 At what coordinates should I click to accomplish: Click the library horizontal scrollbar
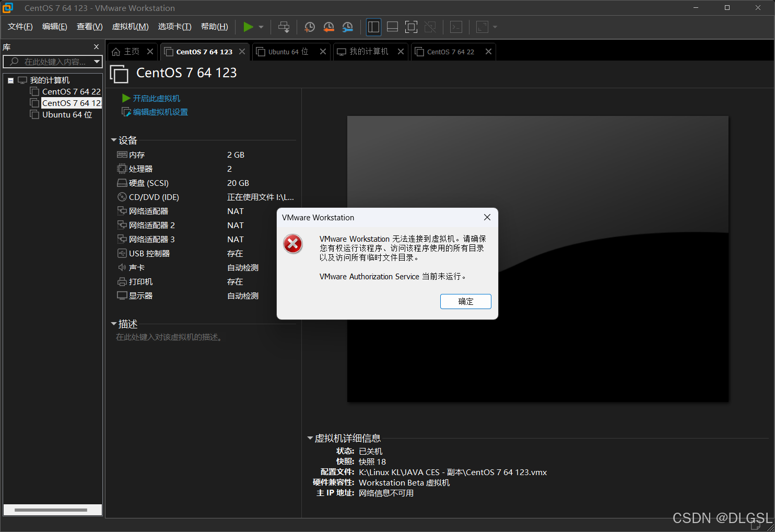51,510
